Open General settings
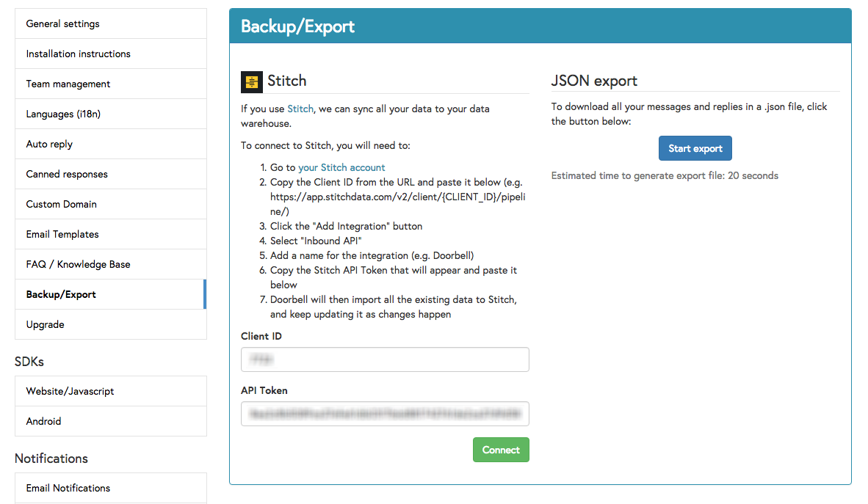The image size is (868, 504). [x=62, y=23]
